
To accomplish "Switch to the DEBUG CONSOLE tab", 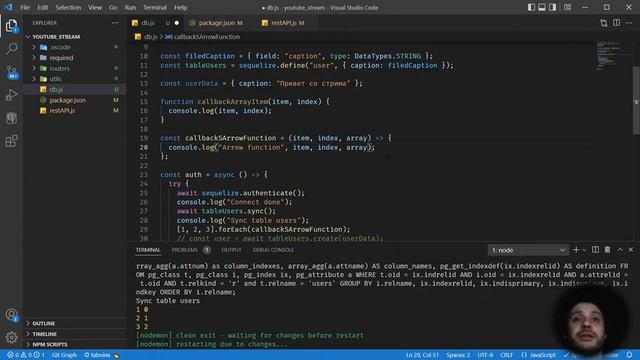I will [x=273, y=250].
